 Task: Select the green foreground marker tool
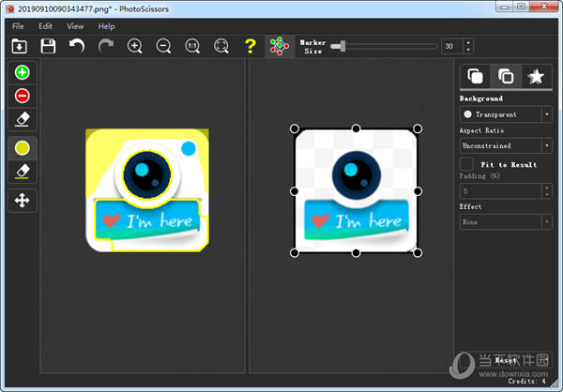tap(23, 72)
